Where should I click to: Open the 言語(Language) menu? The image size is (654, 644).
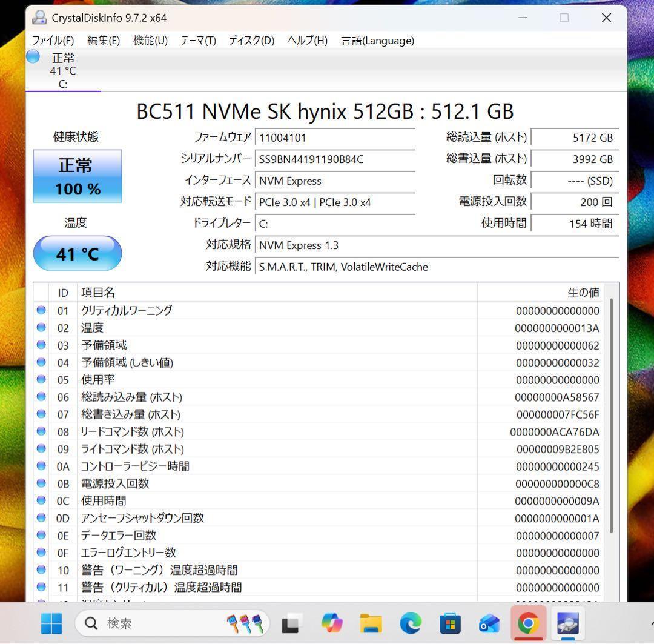(377, 41)
